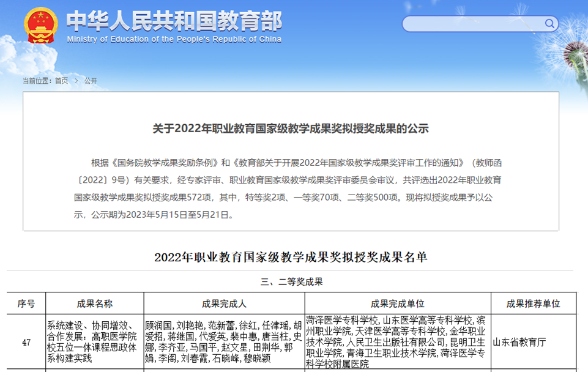This screenshot has height=372, width=588.
Task: Click the 关于2022年职业教育国家级教学成果奖 announcement title
Action: pos(291,128)
